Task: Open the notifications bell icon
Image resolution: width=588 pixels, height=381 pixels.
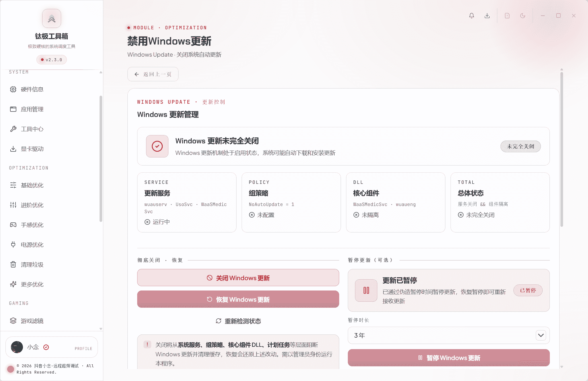Action: click(471, 16)
